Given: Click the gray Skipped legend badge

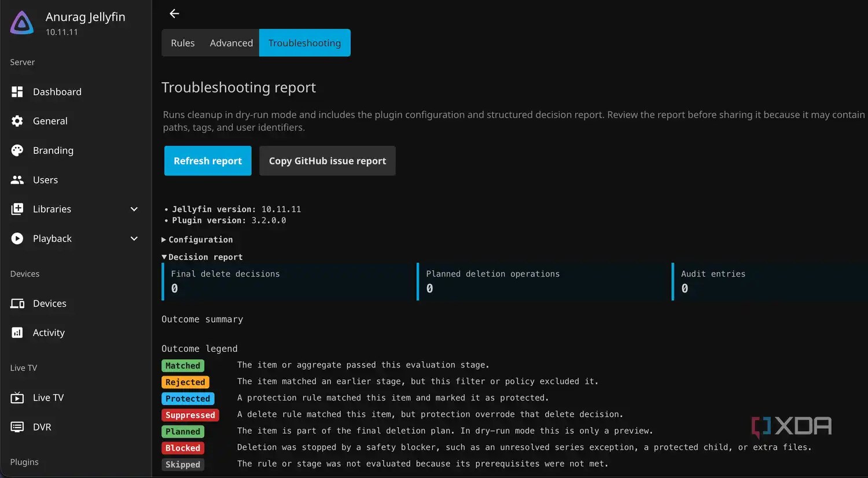Looking at the screenshot, I should pos(183,465).
